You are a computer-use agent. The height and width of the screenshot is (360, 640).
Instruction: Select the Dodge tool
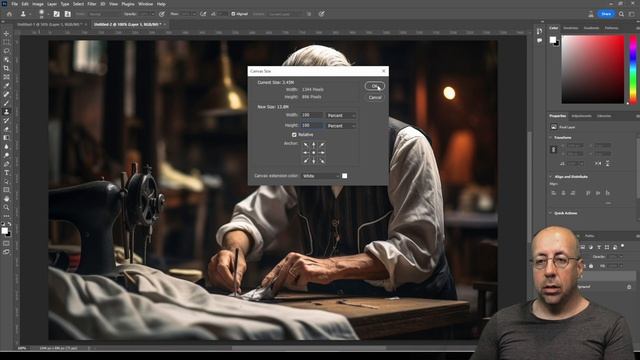tap(6, 155)
